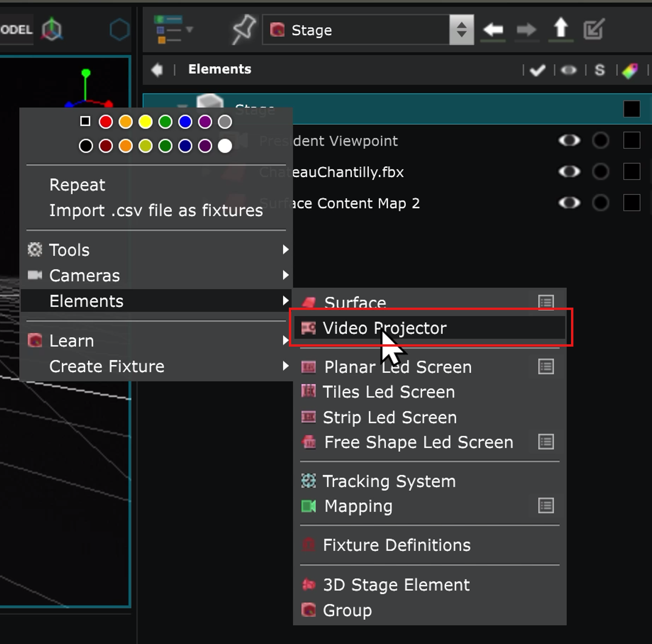The image size is (652, 644).
Task: Click the eye column header icon
Action: [x=569, y=70]
